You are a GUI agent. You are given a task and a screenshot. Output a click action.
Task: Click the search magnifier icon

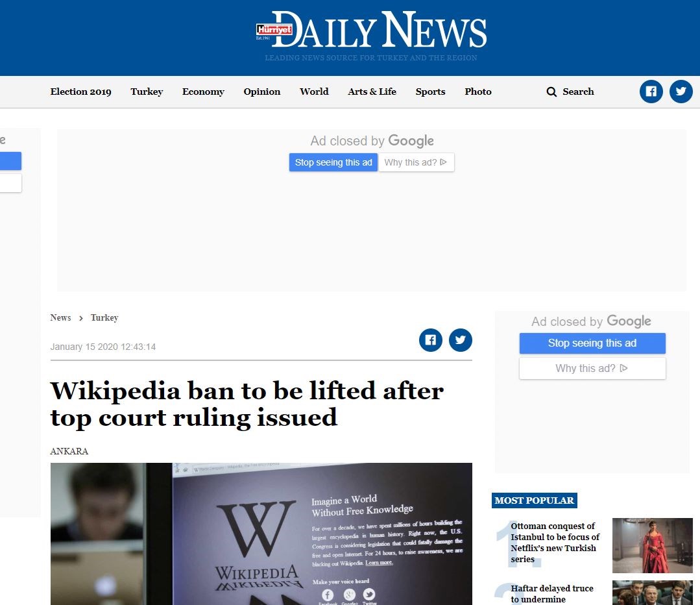pos(551,92)
